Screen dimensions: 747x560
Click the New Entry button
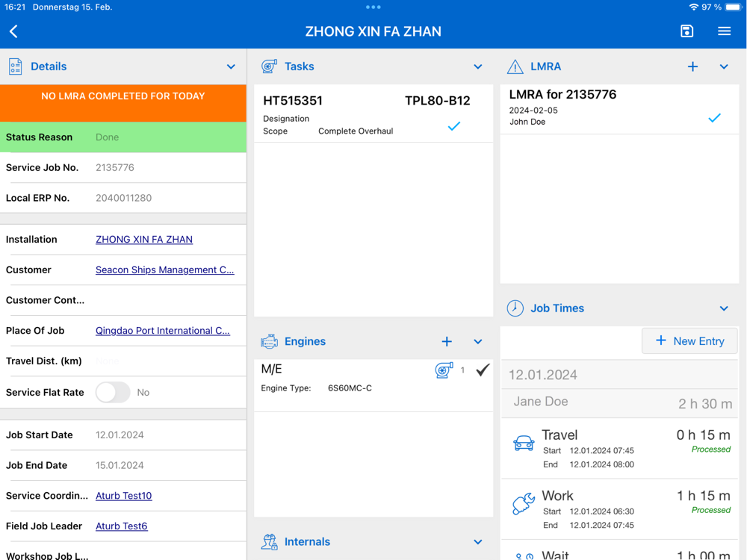pos(689,341)
